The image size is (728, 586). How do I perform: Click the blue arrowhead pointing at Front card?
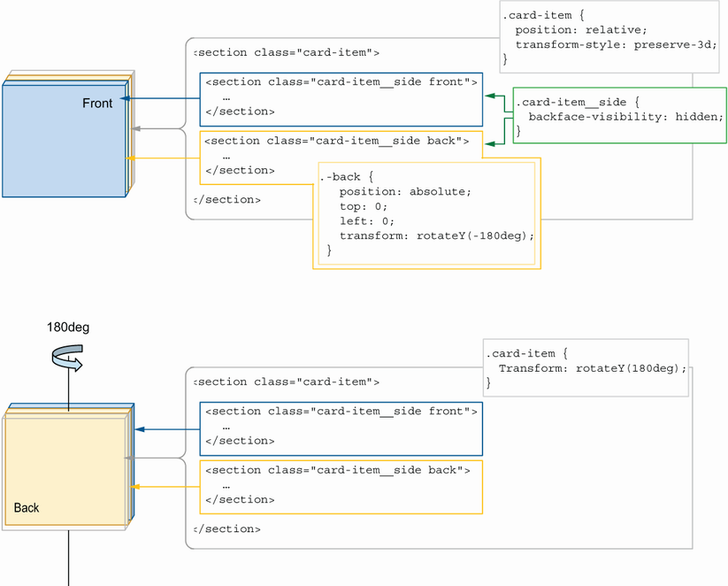click(x=126, y=98)
